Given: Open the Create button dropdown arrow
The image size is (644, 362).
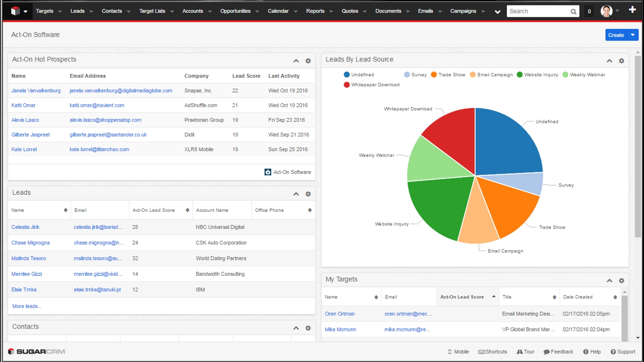Looking at the screenshot, I should point(633,35).
